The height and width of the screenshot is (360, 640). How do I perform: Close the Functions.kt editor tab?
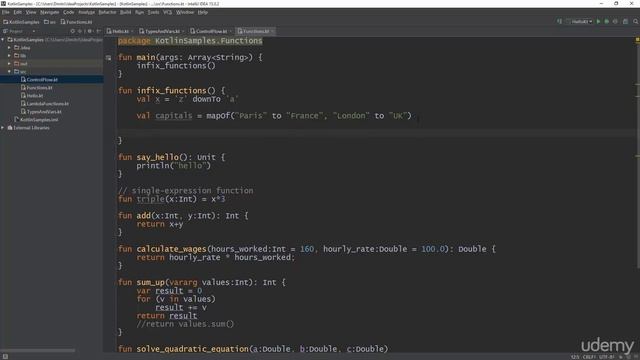272,31
